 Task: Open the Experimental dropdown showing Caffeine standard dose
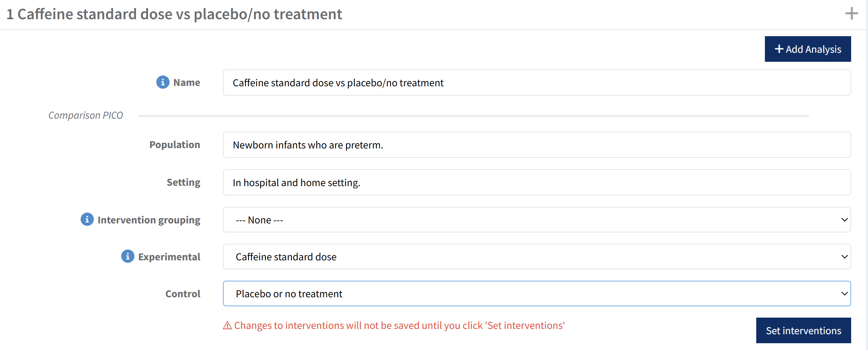(537, 257)
